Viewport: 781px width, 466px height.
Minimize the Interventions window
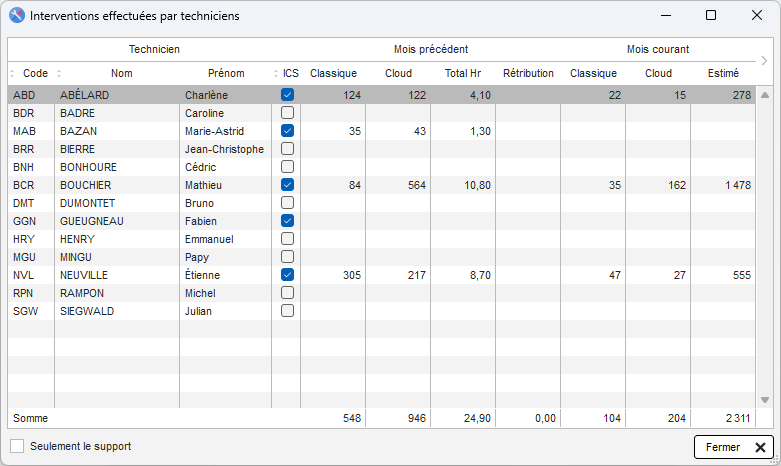(x=665, y=16)
